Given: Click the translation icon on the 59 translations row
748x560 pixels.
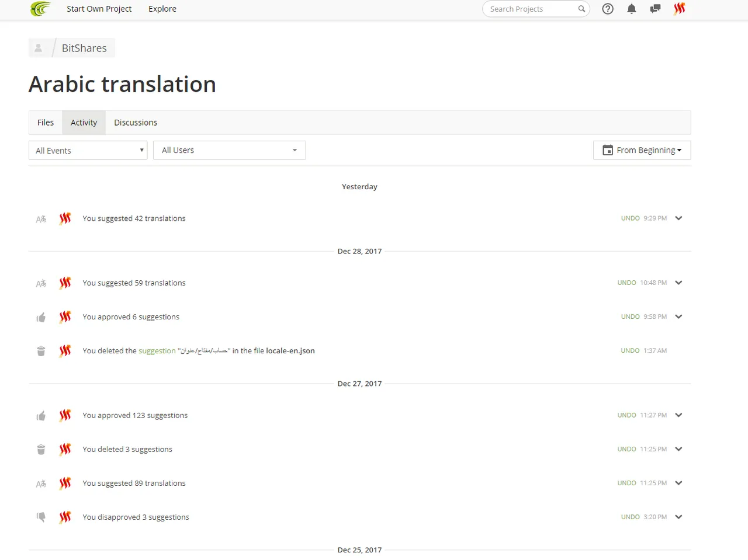Looking at the screenshot, I should click(41, 283).
